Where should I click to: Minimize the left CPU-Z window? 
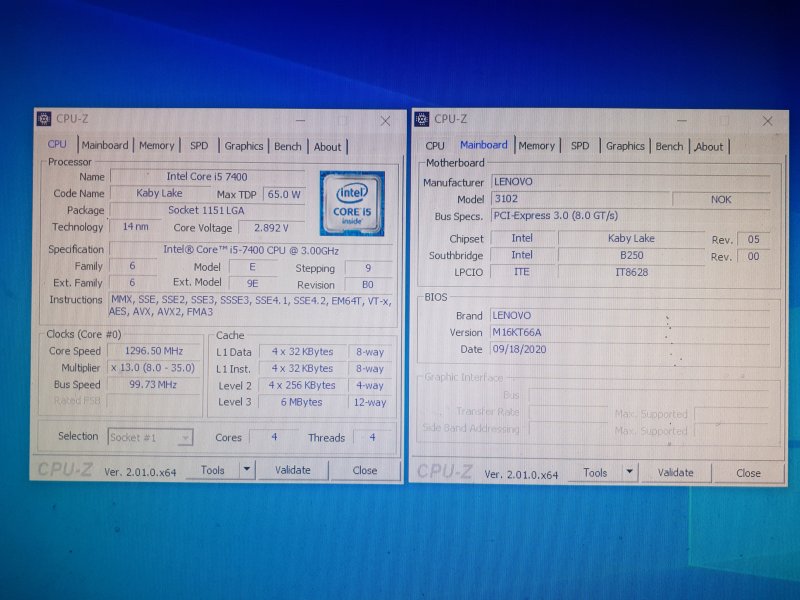point(301,120)
